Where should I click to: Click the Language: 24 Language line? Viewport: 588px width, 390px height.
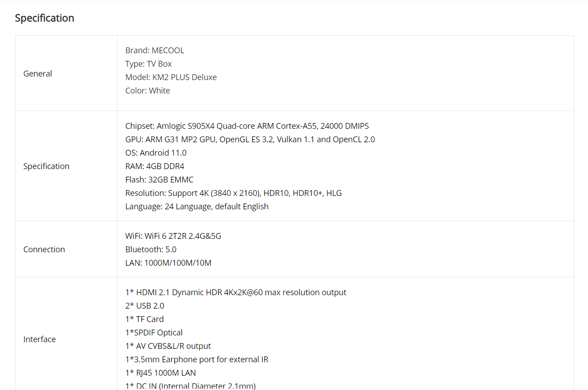coord(197,206)
